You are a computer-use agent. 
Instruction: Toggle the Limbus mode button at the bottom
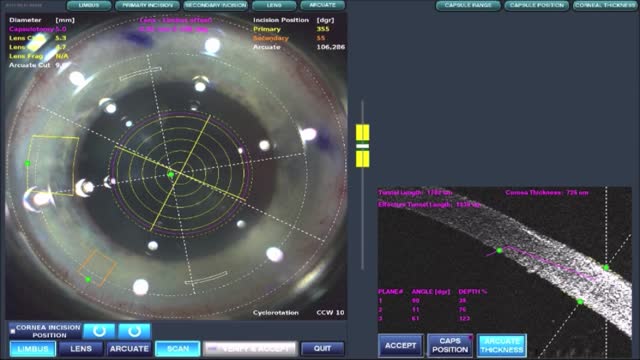click(33, 349)
